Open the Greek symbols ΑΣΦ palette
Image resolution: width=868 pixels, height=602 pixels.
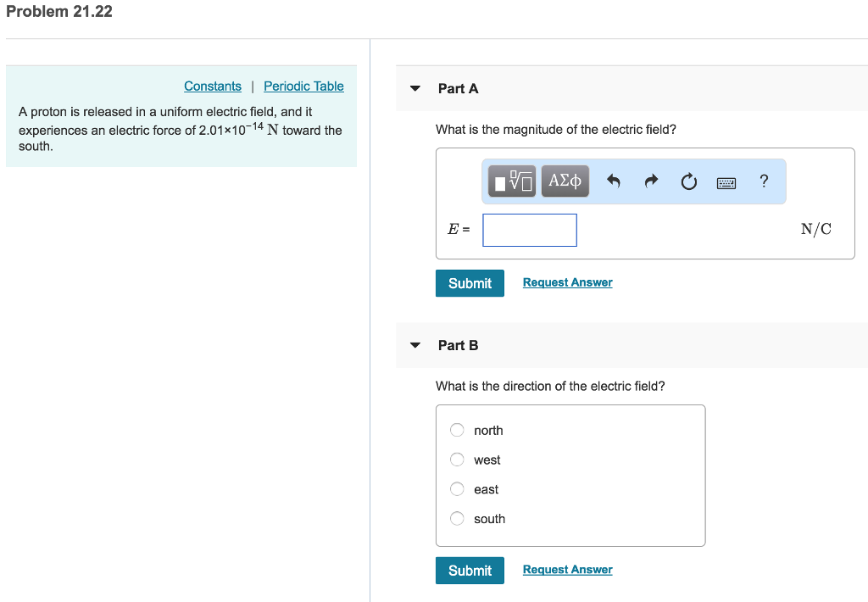565,181
